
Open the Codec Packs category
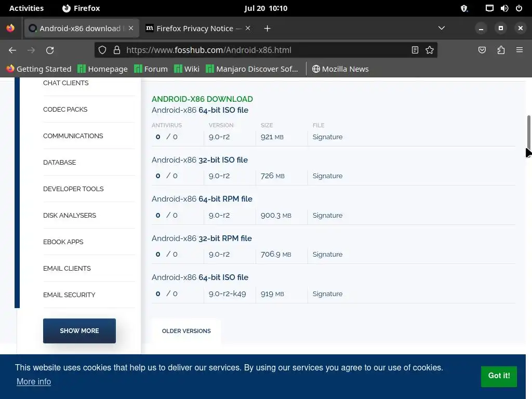[x=65, y=110]
